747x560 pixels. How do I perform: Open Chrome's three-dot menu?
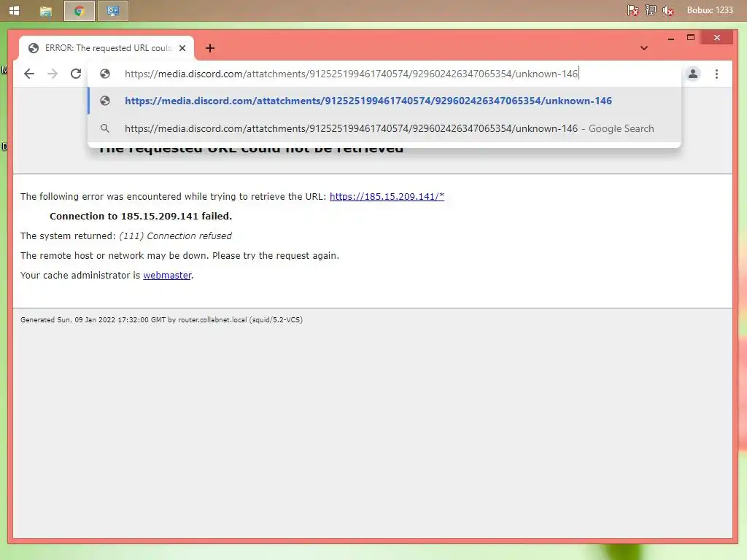point(716,74)
